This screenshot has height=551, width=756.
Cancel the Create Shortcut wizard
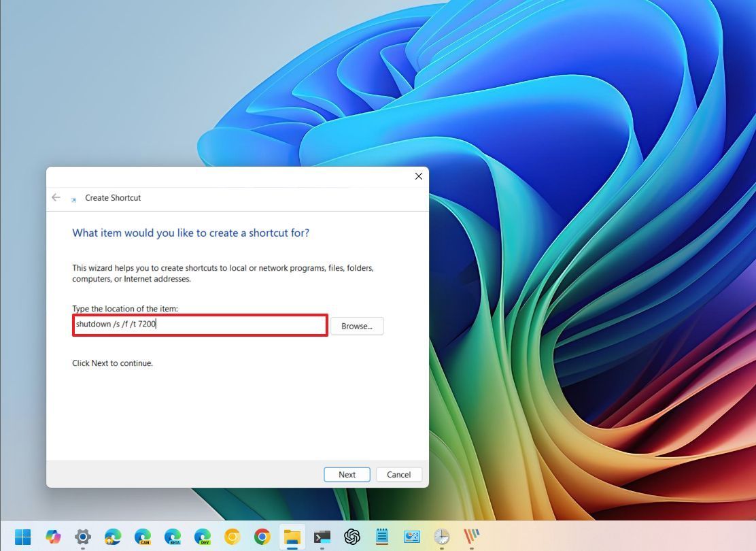tap(398, 474)
